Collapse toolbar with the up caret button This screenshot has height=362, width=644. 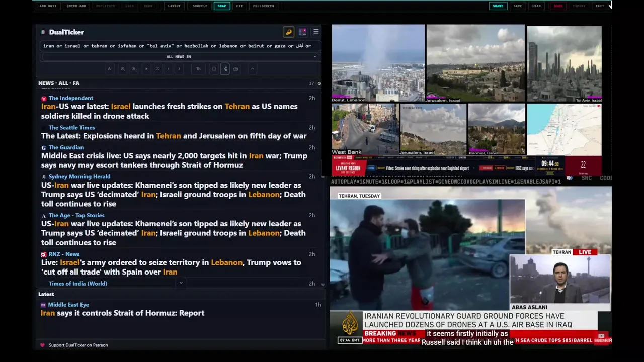(x=252, y=69)
